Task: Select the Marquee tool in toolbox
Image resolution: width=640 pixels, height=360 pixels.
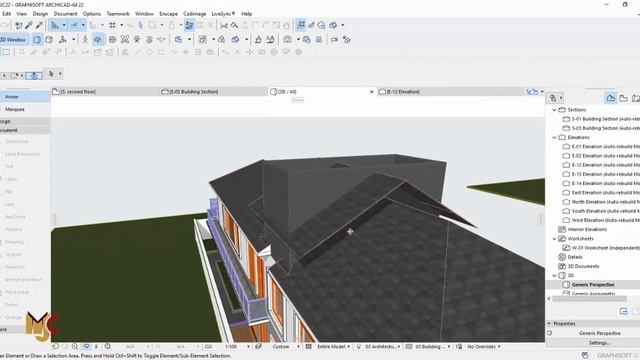Action: pos(24,109)
